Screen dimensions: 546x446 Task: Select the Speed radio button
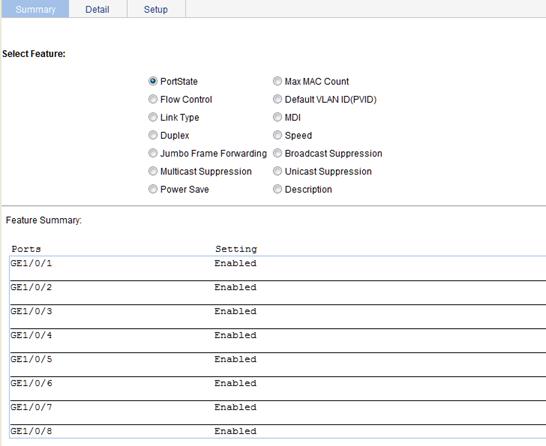point(277,135)
